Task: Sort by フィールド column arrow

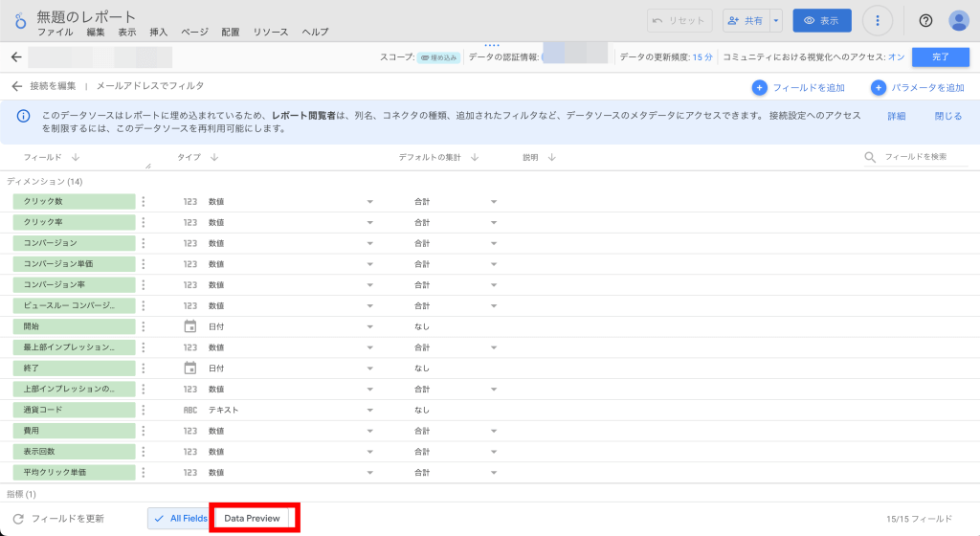Action: coord(75,157)
